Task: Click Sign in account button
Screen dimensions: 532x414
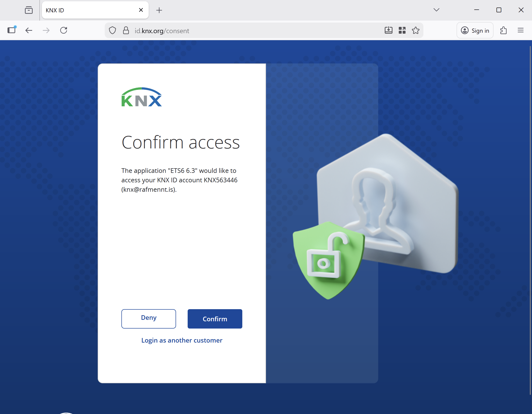Action: tap(475, 31)
